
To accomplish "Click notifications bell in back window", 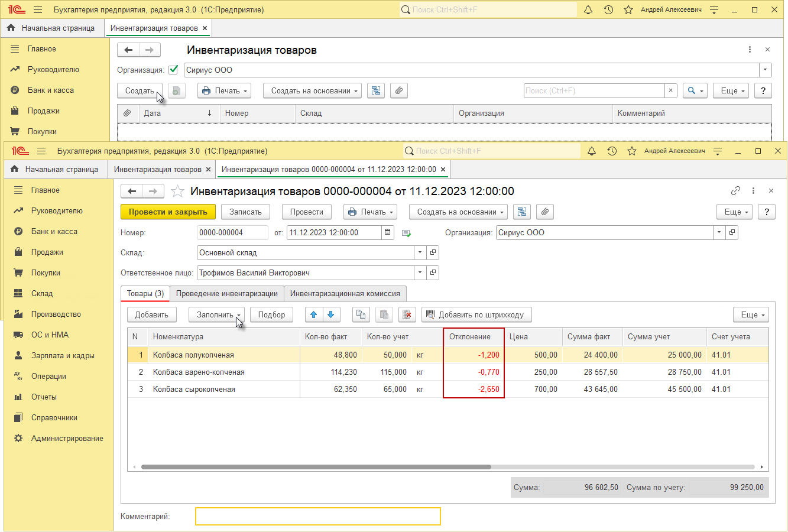I will (x=588, y=10).
